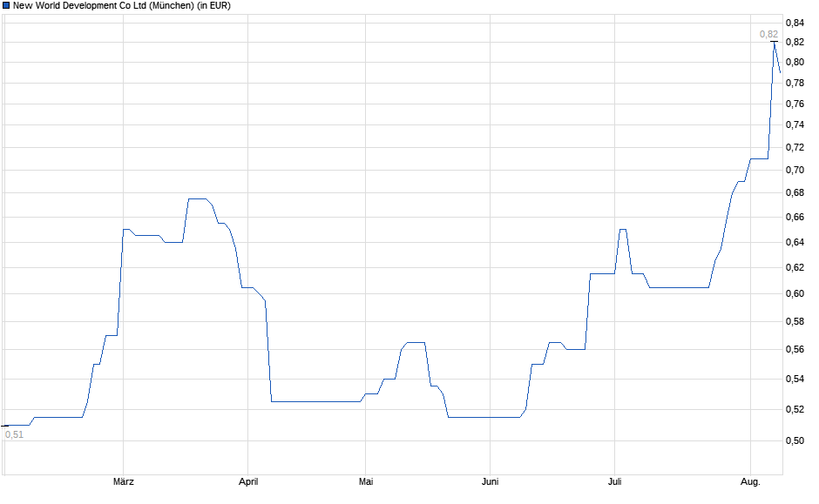Click the 0,56 y-axis value
Screen dimensions: 819x504
[795, 350]
